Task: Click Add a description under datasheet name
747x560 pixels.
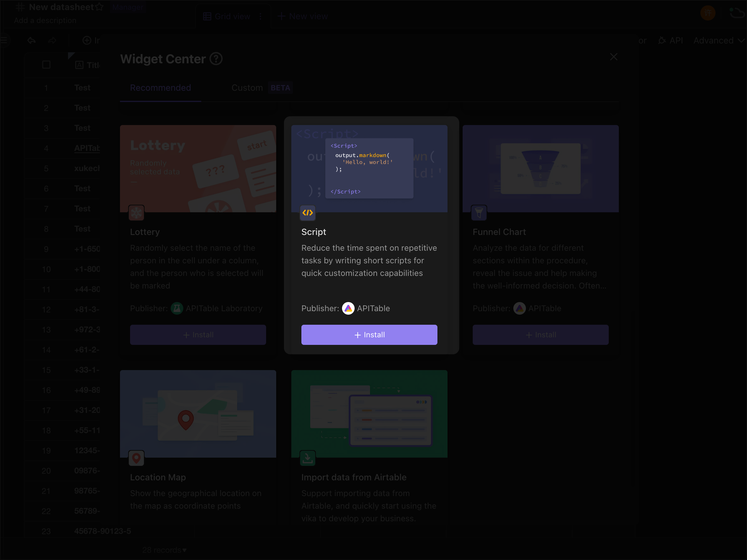Action: [x=45, y=20]
